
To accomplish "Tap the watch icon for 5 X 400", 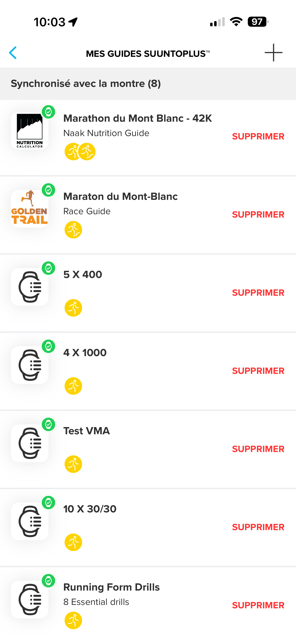I will (29, 287).
